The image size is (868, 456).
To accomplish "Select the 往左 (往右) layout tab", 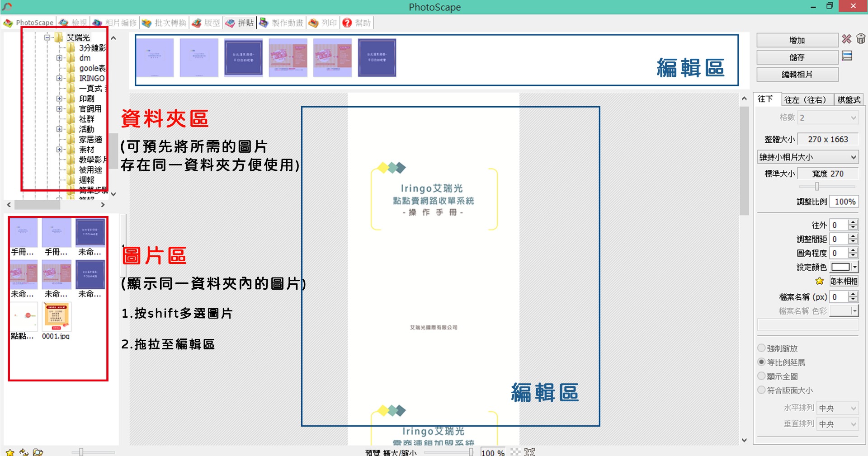I will (x=807, y=99).
